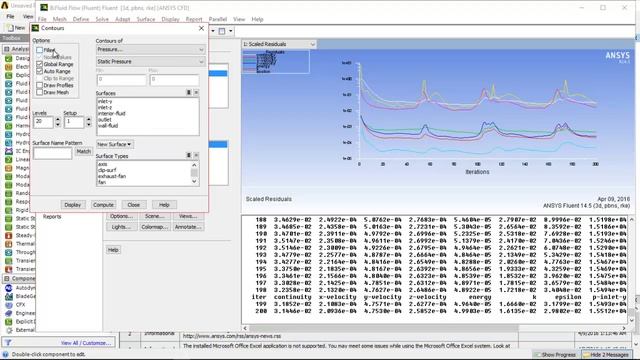Click the IC Engine system icon
Screen dimensions: 640x360
pos(8,151)
